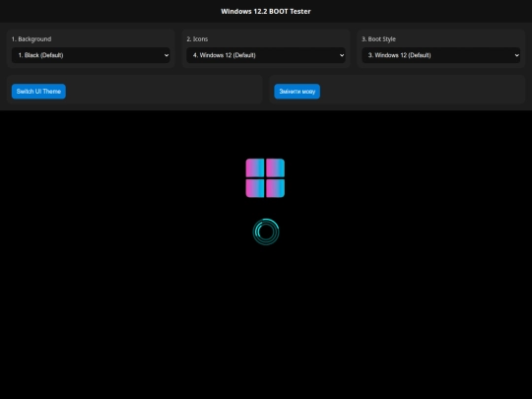Open the Background dropdown

point(91,55)
